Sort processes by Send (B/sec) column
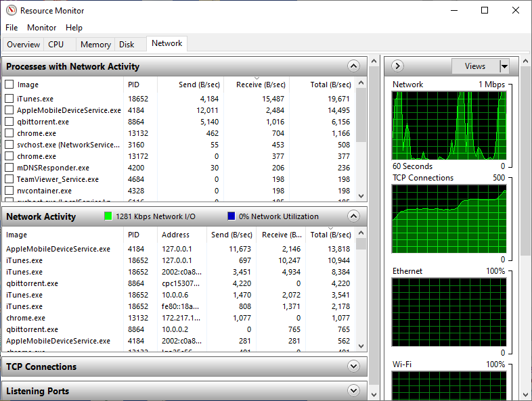The height and width of the screenshot is (401, 532). click(190, 85)
